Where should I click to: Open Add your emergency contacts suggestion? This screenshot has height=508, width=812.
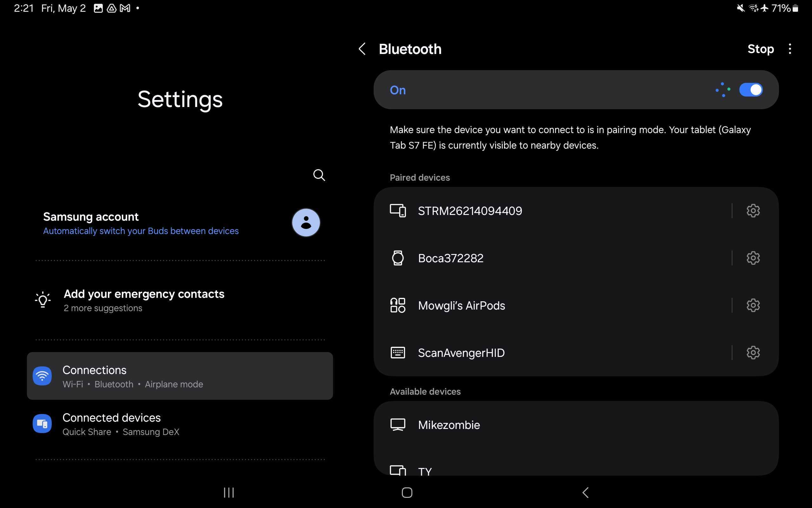(x=180, y=300)
